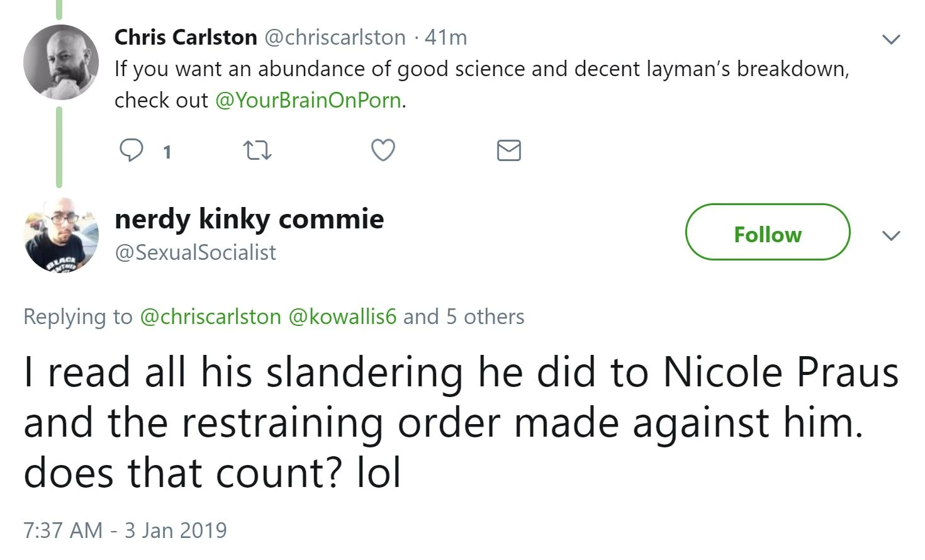The image size is (925, 560).
Task: Open the chevron menu beside Follow button
Action: pyautogui.click(x=891, y=236)
